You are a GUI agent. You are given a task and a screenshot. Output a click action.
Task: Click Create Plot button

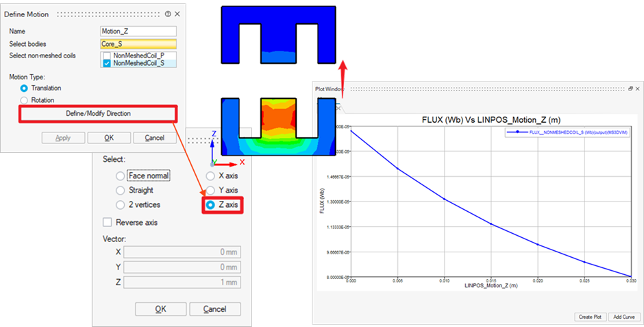pyautogui.click(x=590, y=317)
